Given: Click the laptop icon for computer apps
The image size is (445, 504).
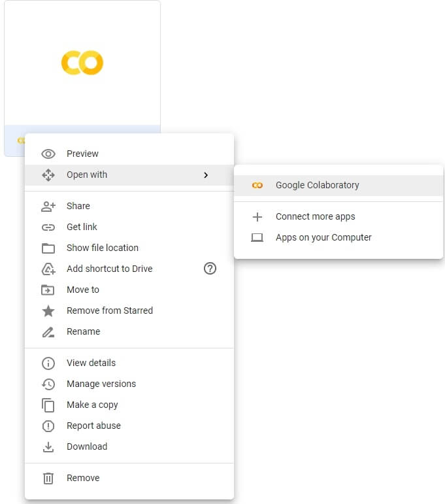Looking at the screenshot, I should (x=257, y=238).
